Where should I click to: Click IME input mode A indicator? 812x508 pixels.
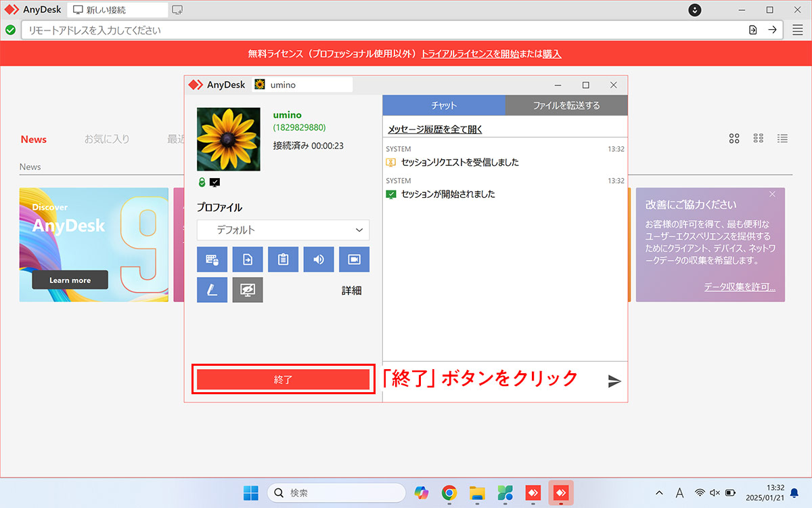679,492
